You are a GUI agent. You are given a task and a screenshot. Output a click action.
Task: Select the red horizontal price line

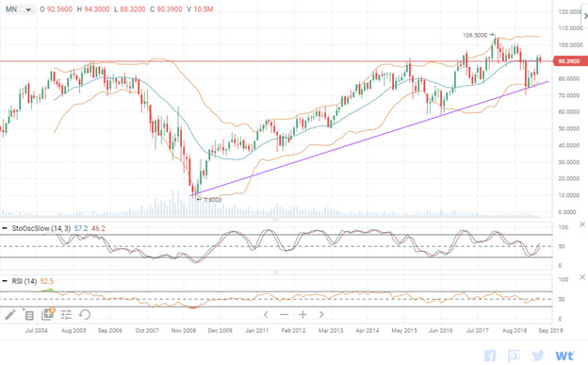(x=276, y=61)
